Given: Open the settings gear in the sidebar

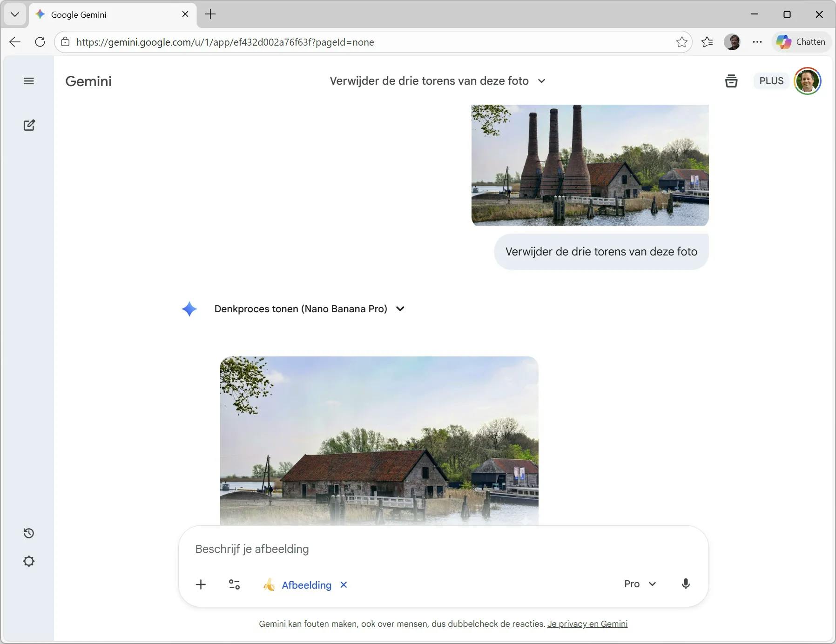Looking at the screenshot, I should [x=29, y=561].
